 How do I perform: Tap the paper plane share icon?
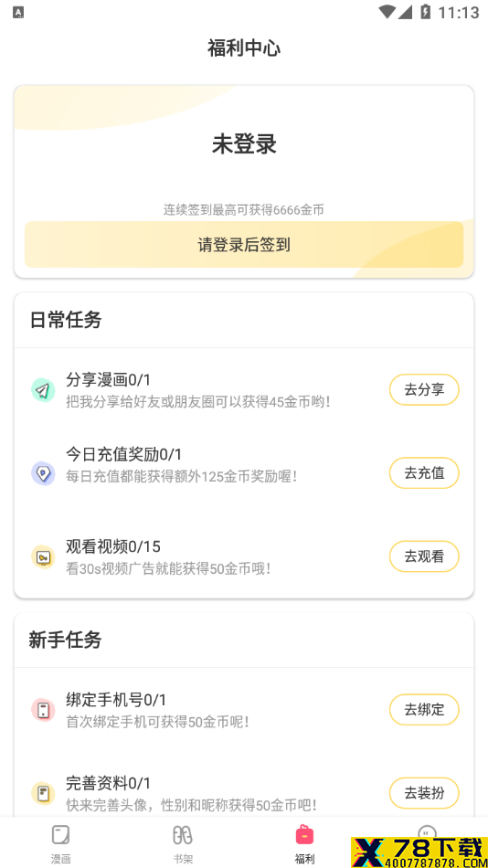43,390
